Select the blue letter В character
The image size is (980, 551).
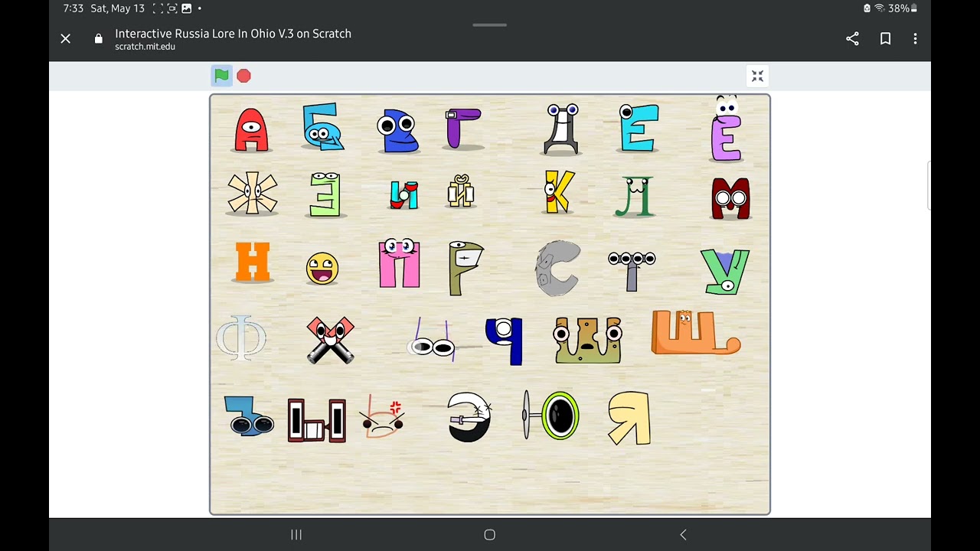[x=398, y=131]
